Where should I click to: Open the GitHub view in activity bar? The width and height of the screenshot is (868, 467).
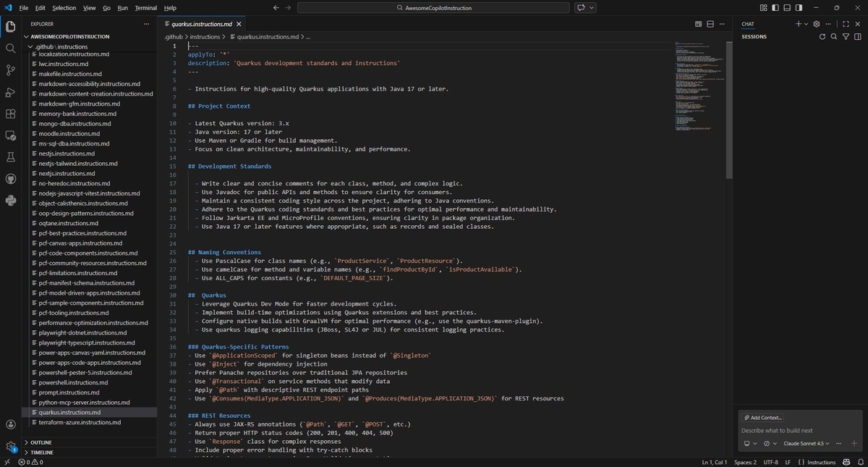point(10,179)
